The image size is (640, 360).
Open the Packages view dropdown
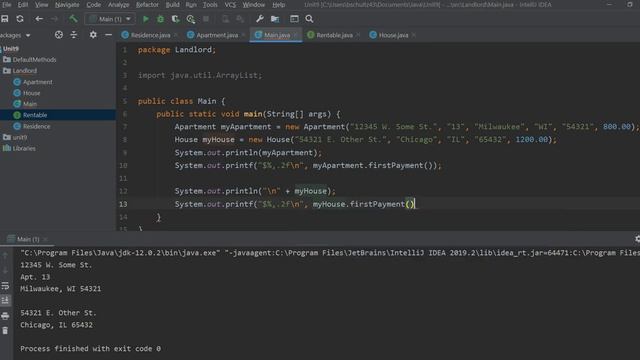[x=16, y=36]
